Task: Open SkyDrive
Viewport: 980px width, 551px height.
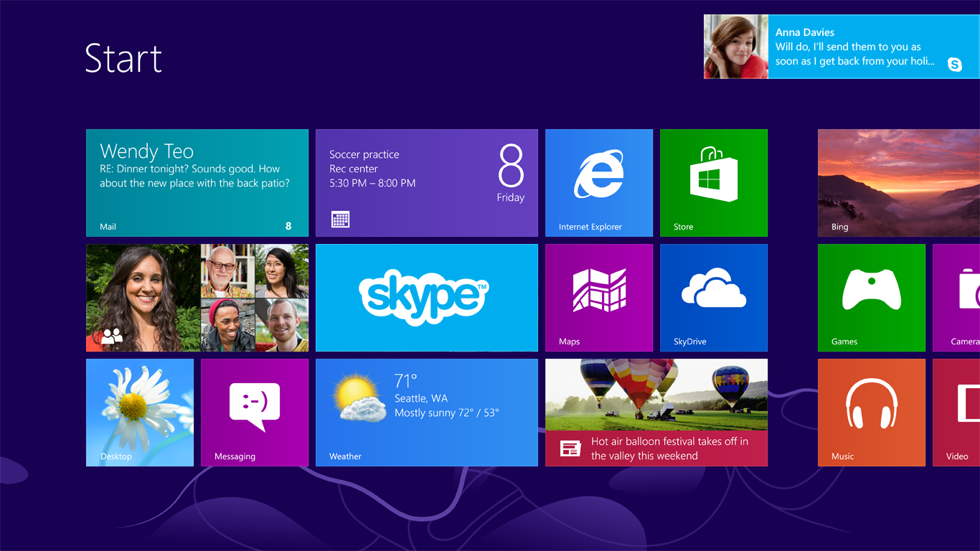Action: [713, 297]
